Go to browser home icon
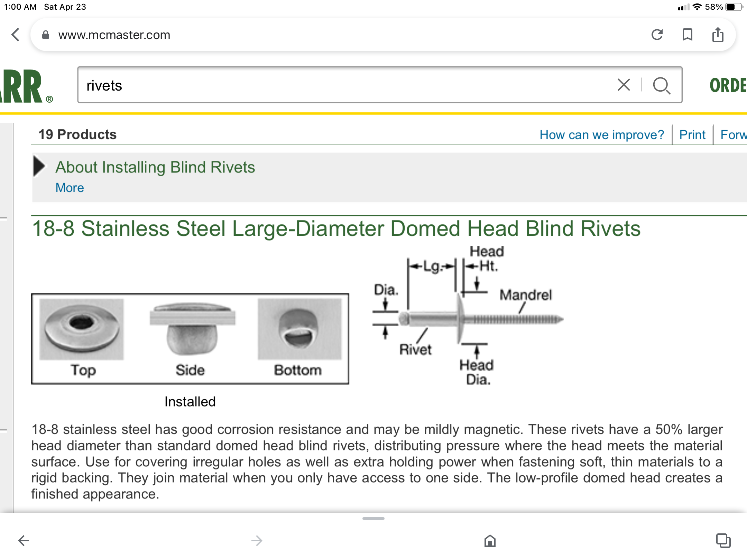Image resolution: width=747 pixels, height=560 pixels. point(490,540)
